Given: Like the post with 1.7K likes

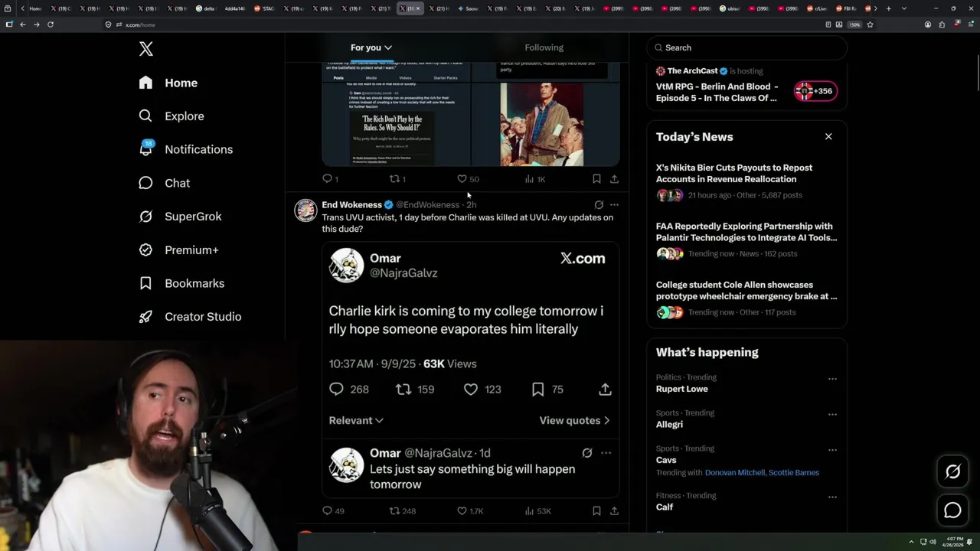Looking at the screenshot, I should 470,511.
